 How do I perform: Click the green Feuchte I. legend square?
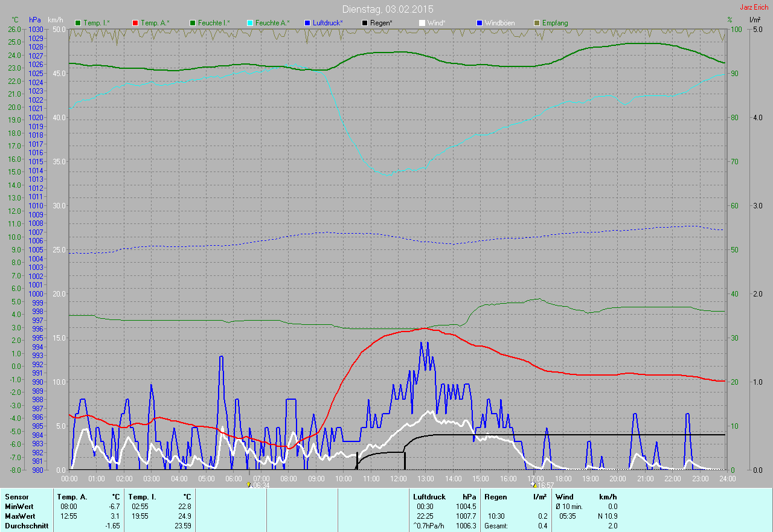tap(193, 23)
